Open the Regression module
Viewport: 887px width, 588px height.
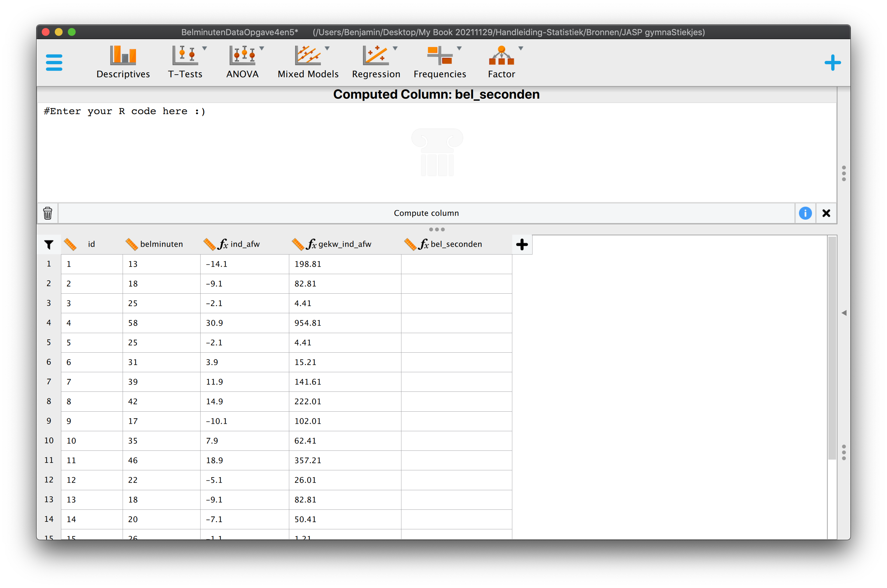(376, 62)
